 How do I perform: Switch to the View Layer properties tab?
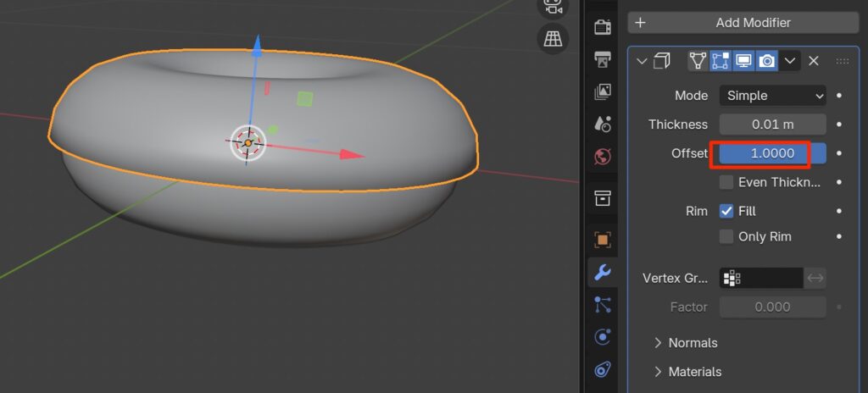[603, 91]
